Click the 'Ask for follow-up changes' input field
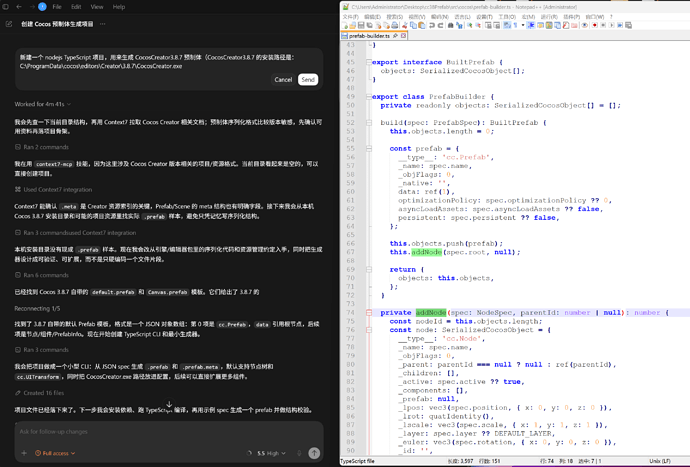This screenshot has height=467, width=690. point(169,432)
